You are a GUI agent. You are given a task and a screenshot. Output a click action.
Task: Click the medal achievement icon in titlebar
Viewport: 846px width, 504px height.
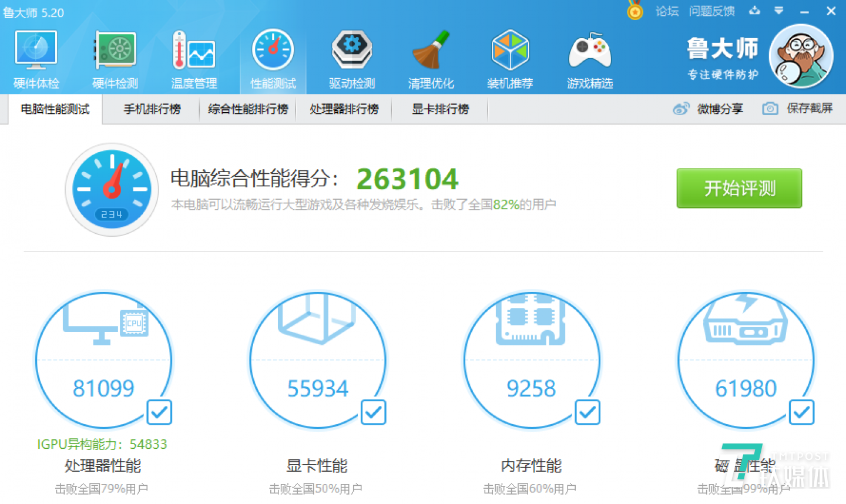pos(634,11)
